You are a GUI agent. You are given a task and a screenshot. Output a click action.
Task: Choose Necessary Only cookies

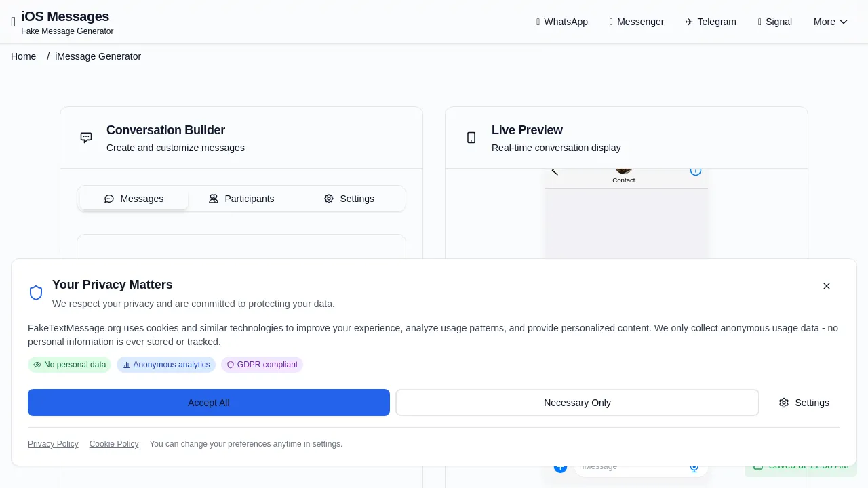pyautogui.click(x=577, y=403)
